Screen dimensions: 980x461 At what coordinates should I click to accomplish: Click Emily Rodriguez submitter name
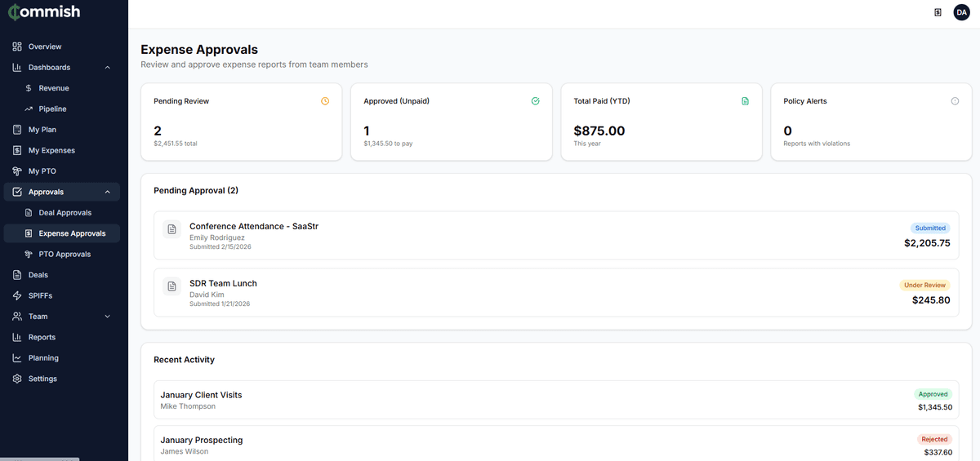[217, 238]
